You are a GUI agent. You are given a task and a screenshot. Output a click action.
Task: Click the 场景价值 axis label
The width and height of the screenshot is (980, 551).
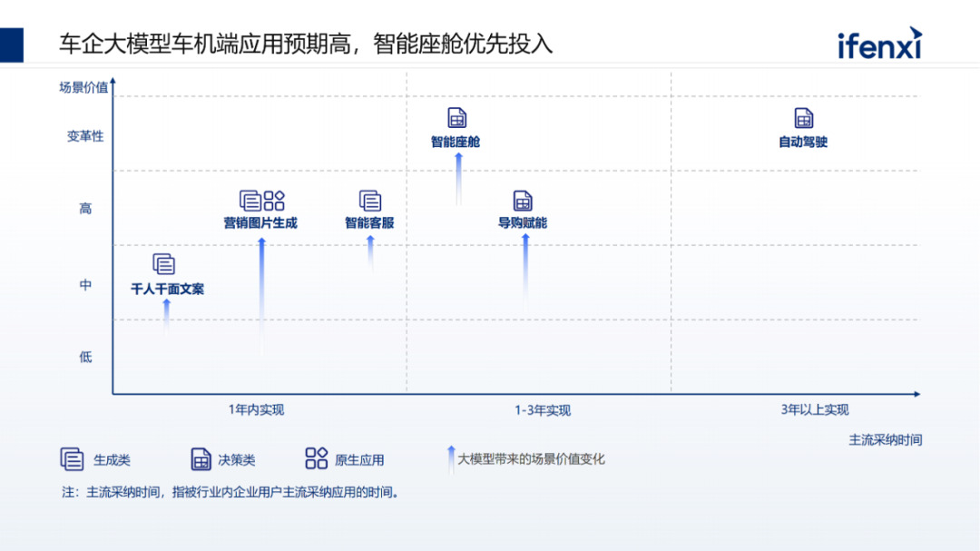83,87
